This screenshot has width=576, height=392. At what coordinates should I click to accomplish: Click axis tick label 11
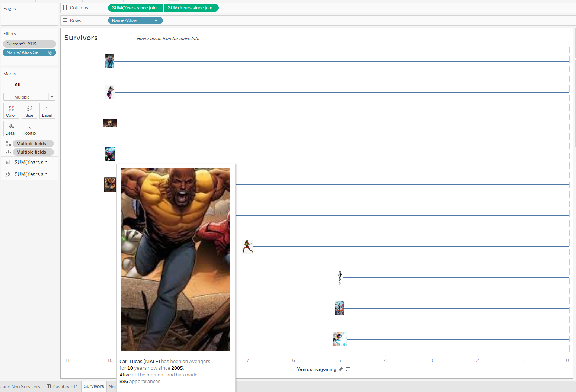click(67, 360)
